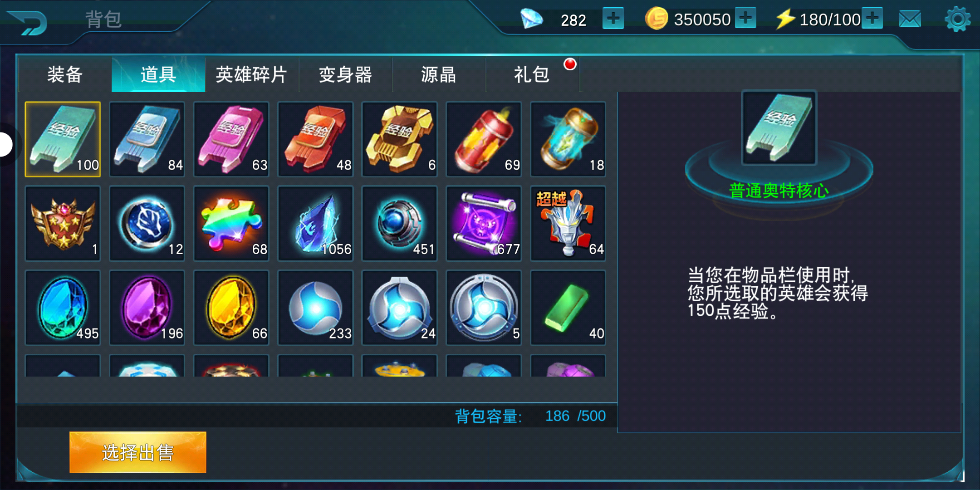This screenshot has width=980, height=490.
Task: Select the pink experience card with 63
Action: [x=231, y=139]
